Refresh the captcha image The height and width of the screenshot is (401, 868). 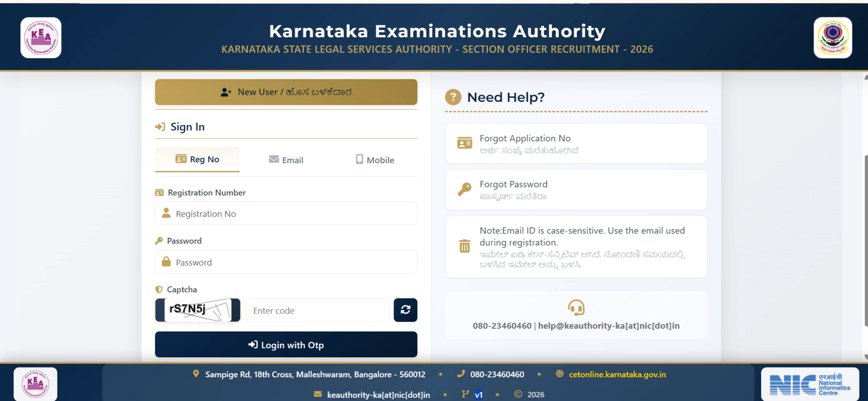(406, 310)
